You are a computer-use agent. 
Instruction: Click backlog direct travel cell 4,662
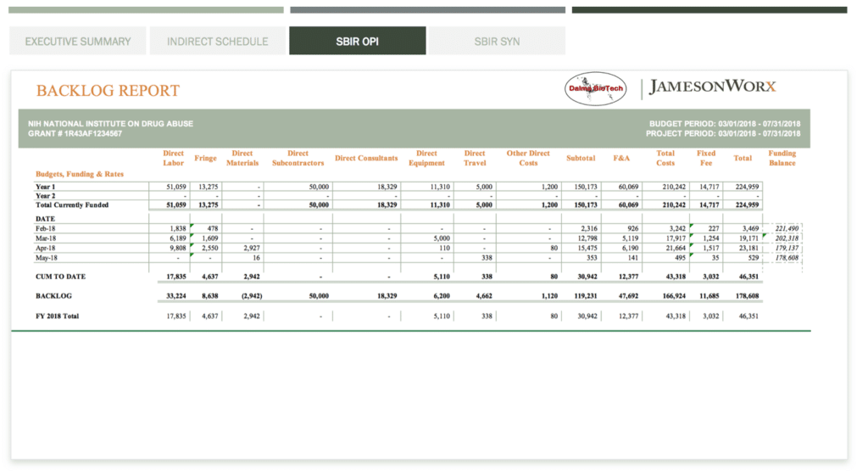tap(484, 296)
